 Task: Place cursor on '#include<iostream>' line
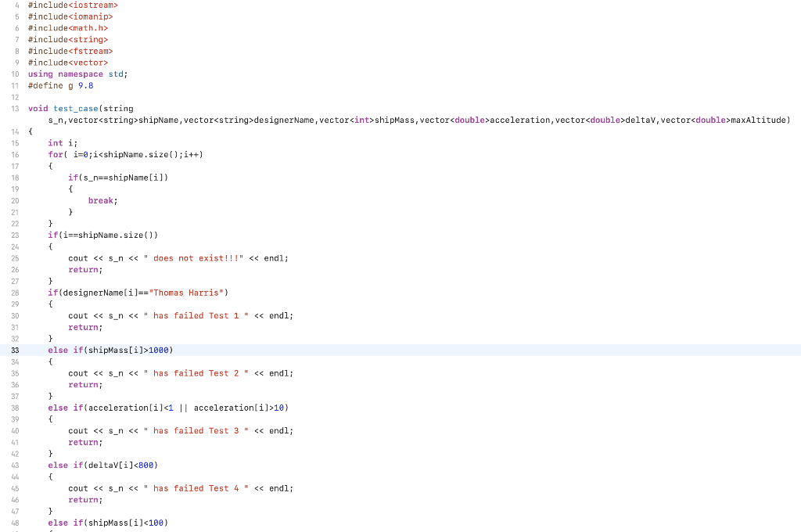tap(73, 5)
